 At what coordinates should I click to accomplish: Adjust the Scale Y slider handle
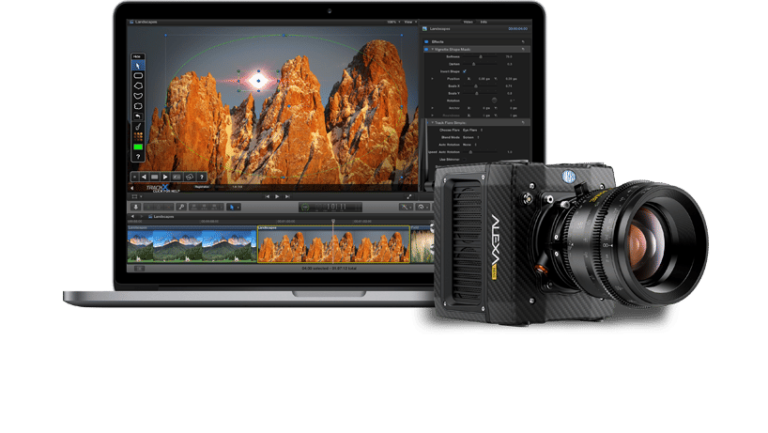click(477, 94)
